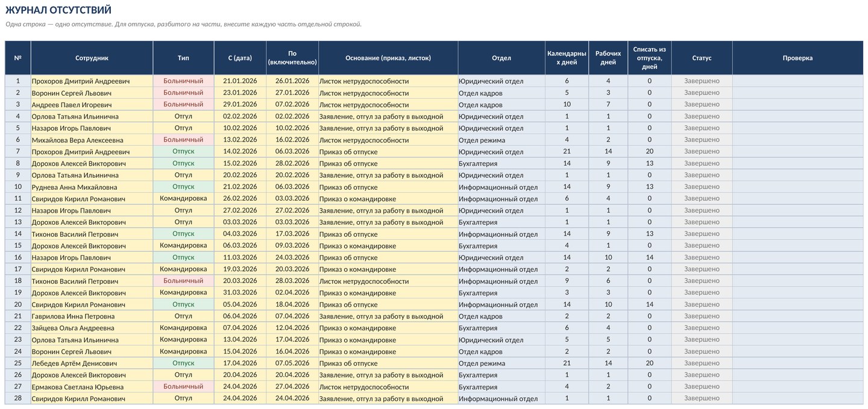Select the "Отгул" type for Гаврилова Инна Петровна
The image size is (868, 409).
183,316
